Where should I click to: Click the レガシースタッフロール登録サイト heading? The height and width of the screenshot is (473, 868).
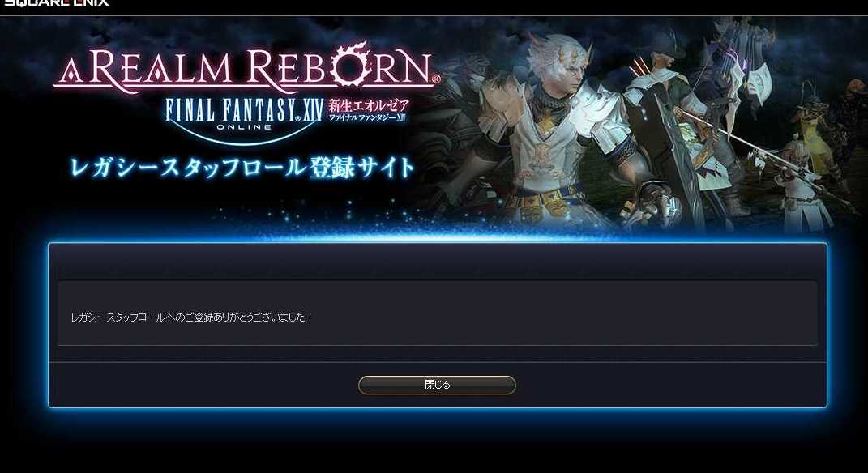(x=242, y=167)
